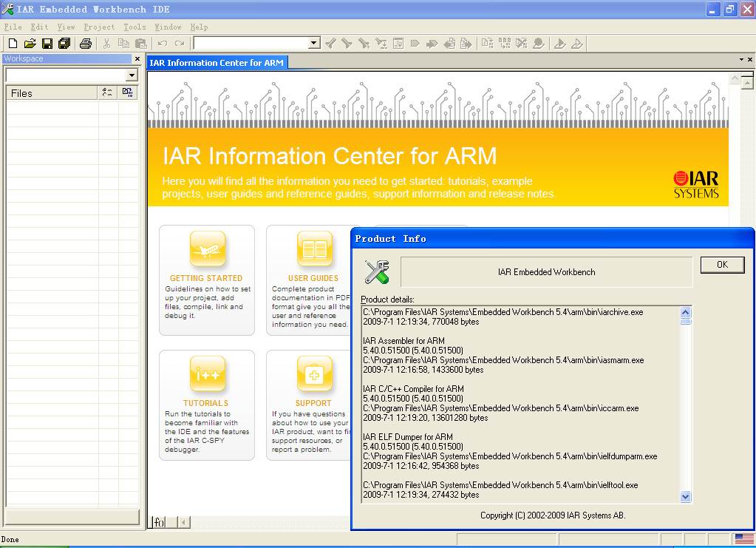
Task: Click the Replace toolbar icon
Action: coord(381,44)
